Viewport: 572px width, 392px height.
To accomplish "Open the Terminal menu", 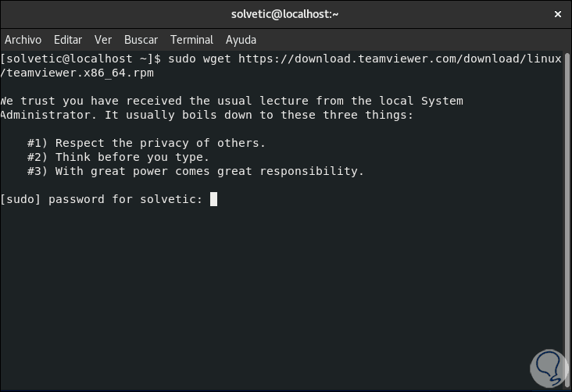I will (191, 40).
